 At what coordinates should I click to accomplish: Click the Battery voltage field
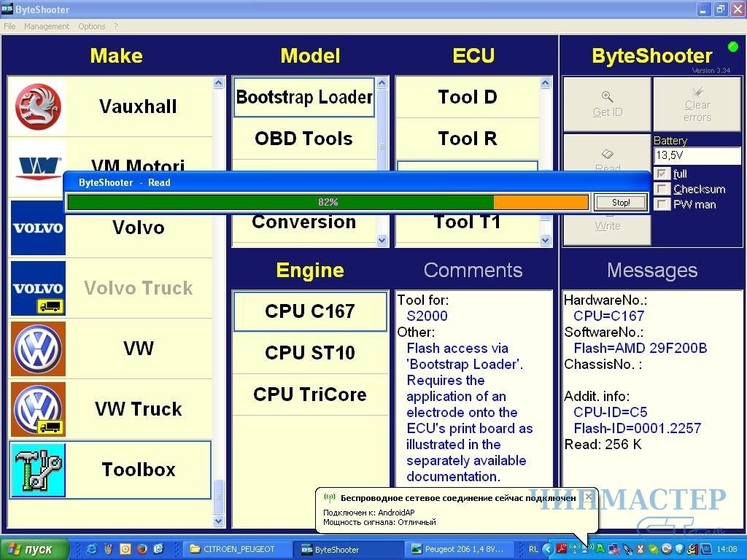pyautogui.click(x=697, y=155)
